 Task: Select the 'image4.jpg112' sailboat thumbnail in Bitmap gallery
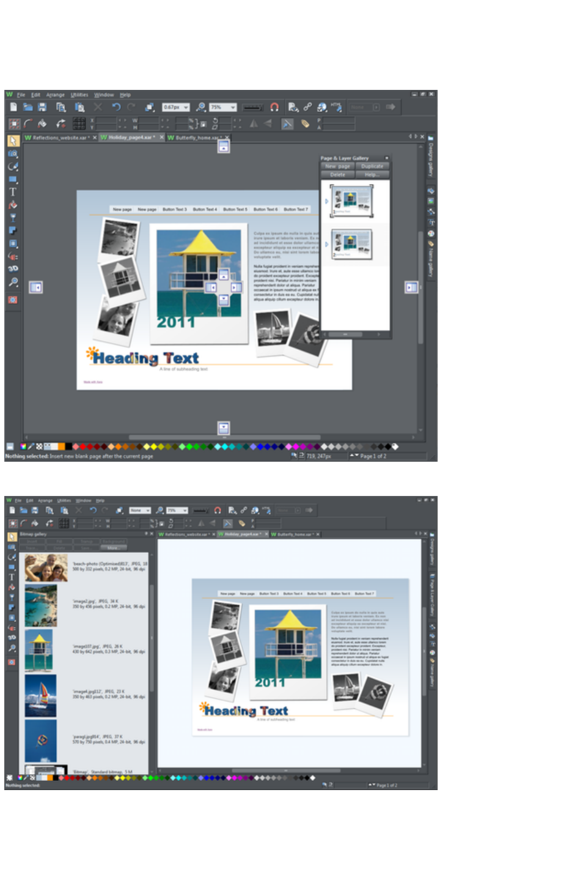(x=41, y=695)
